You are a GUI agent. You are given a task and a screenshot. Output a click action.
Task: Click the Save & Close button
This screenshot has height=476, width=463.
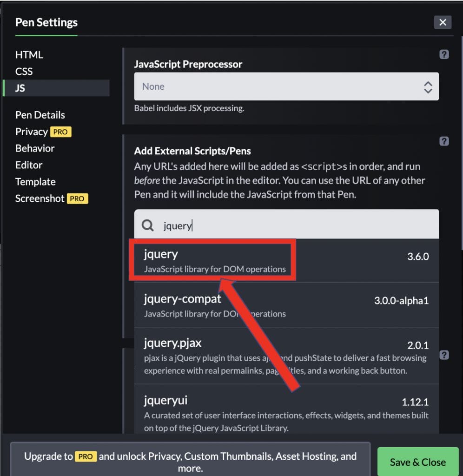point(417,462)
